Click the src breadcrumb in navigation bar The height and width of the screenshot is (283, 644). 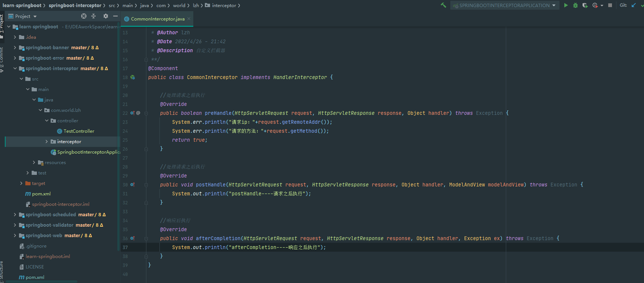coord(112,5)
